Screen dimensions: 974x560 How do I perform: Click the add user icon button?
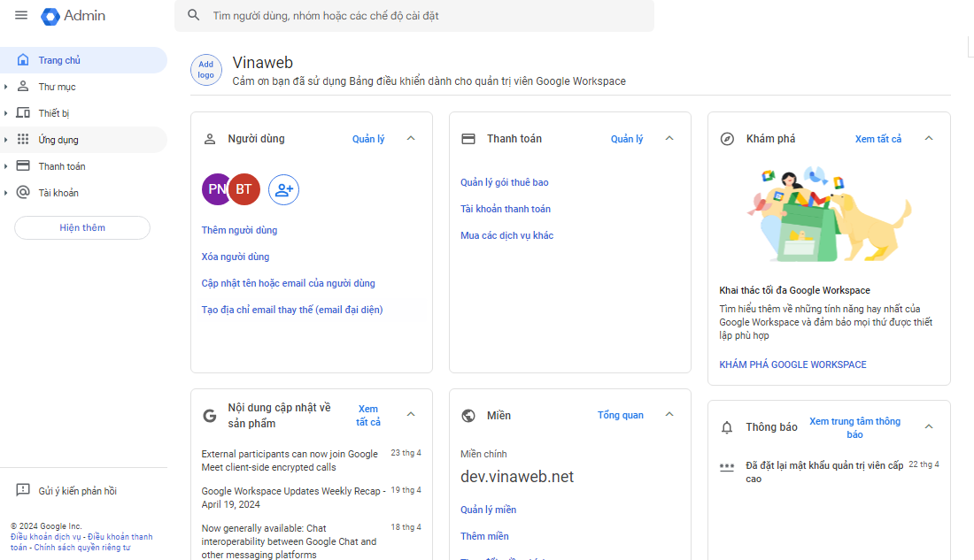[283, 189]
